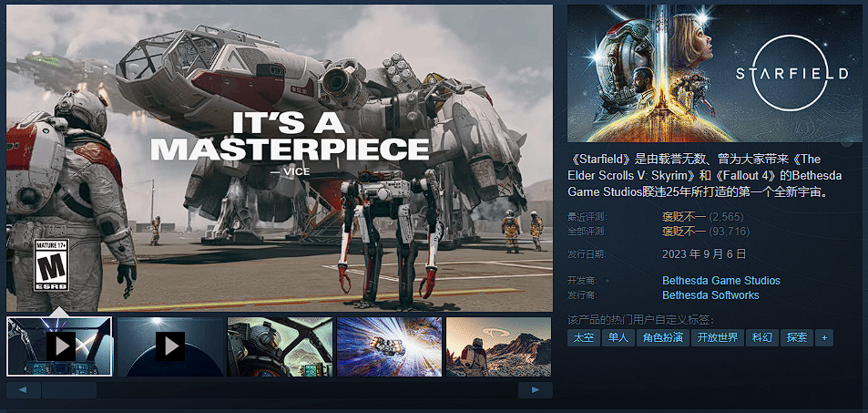Viewport: 868px width, 413px height.
Task: Open the Bethesda Game Studios developer link
Action: [x=721, y=281]
